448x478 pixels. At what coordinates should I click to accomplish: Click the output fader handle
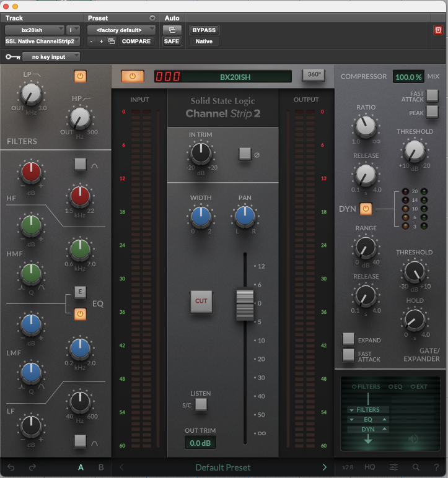[x=245, y=305]
